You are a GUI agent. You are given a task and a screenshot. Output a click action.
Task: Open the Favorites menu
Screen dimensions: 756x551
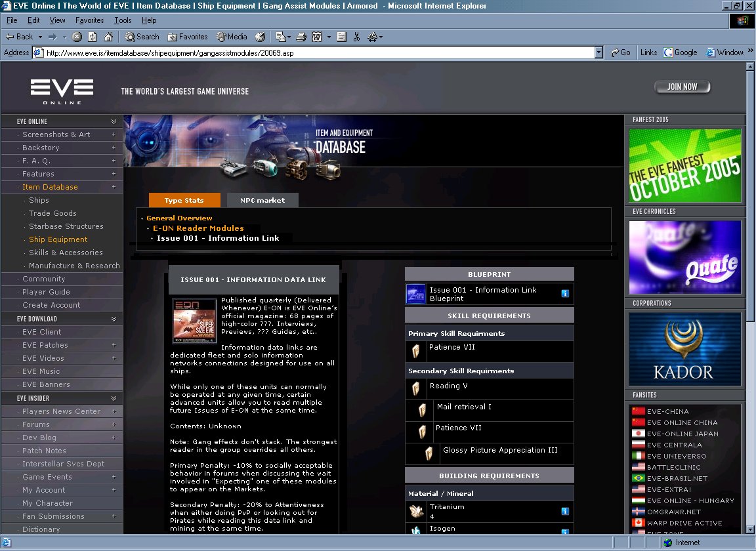coord(90,20)
